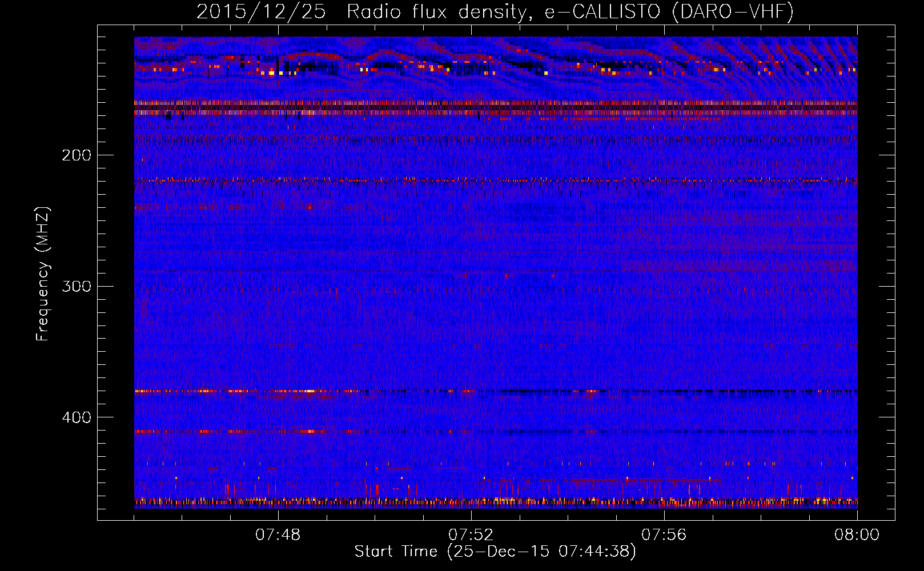Click the 08:00 time tick label
The image size is (924, 571).
click(x=857, y=535)
